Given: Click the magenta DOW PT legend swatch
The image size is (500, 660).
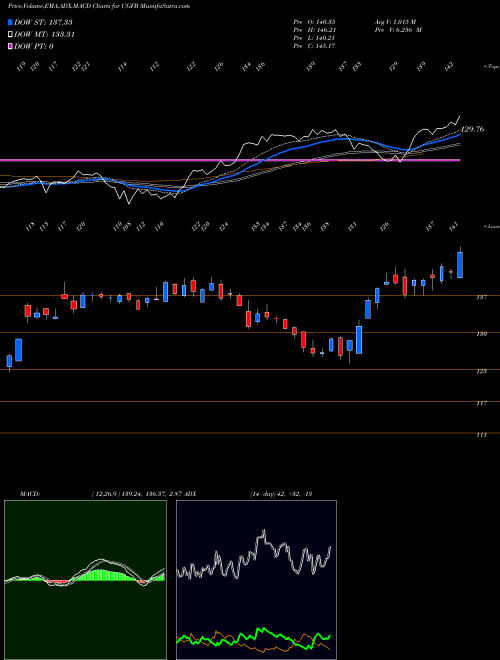Looking at the screenshot, I should pos(10,46).
